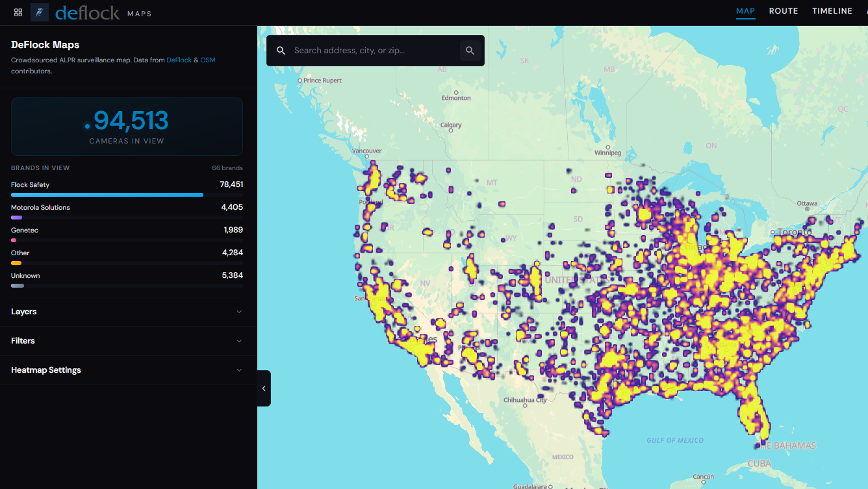
Task: Expand the Layers section
Action: tap(128, 312)
